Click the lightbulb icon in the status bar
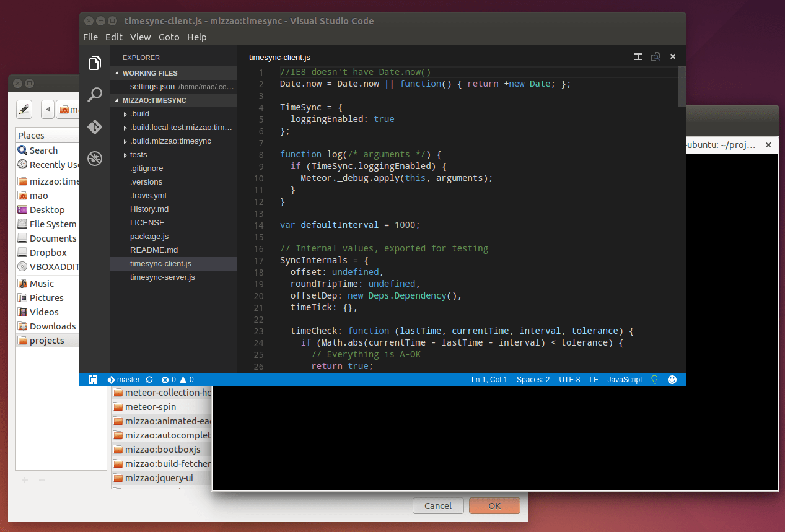The image size is (785, 532). pos(654,380)
